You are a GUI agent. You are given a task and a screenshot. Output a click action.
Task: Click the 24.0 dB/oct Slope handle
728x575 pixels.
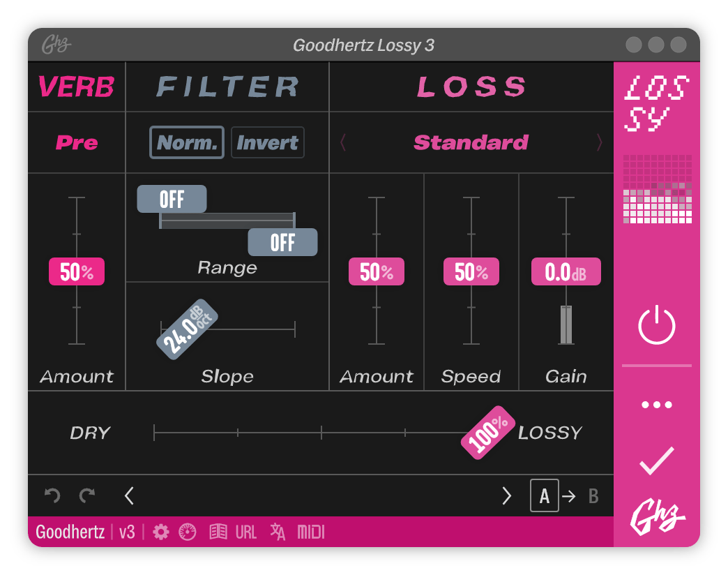[188, 329]
